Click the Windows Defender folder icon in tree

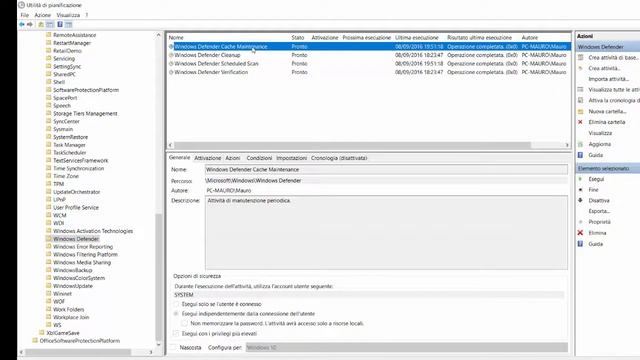point(49,239)
